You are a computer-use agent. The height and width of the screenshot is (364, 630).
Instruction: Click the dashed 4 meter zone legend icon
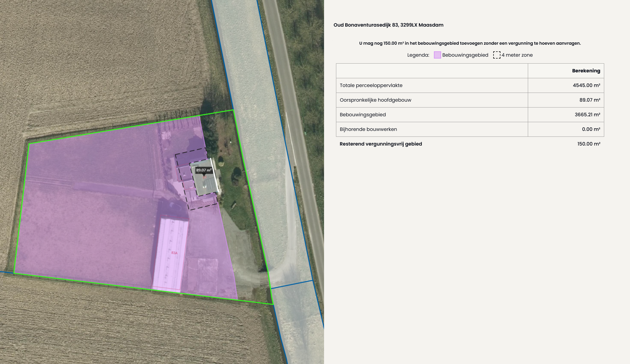point(496,55)
